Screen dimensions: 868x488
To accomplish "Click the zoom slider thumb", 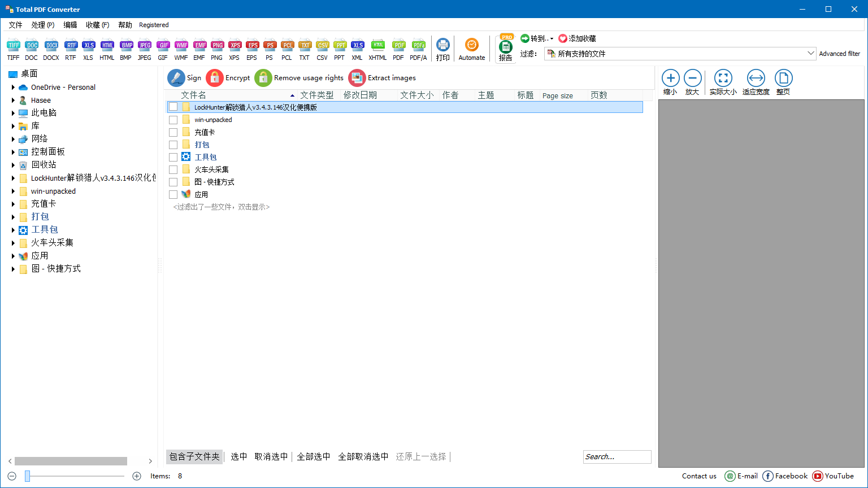I will tap(27, 476).
